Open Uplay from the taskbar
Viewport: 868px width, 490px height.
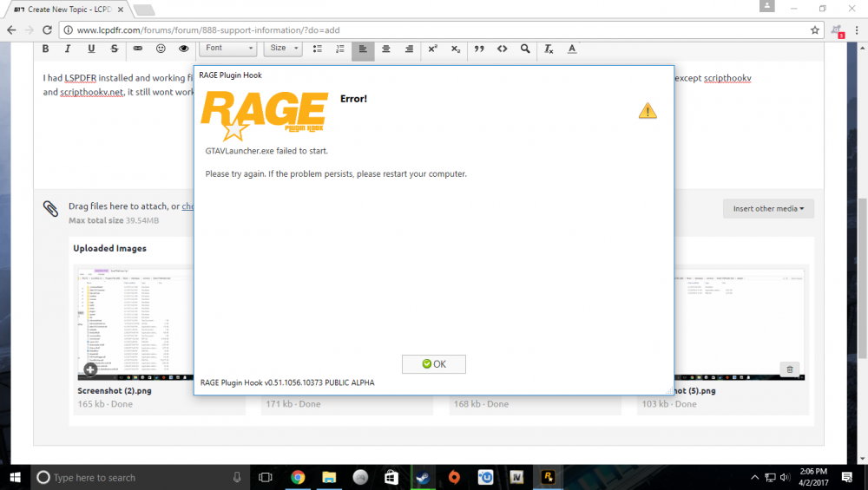pyautogui.click(x=485, y=477)
